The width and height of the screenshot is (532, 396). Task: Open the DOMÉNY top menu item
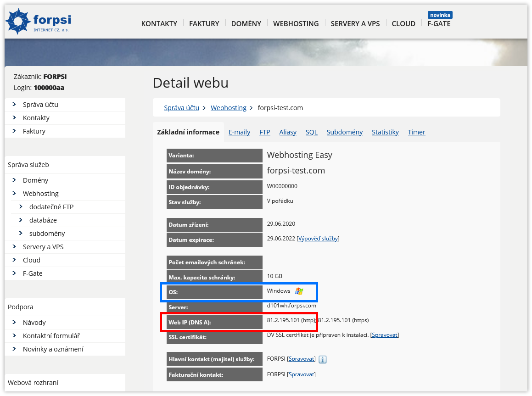coord(246,24)
